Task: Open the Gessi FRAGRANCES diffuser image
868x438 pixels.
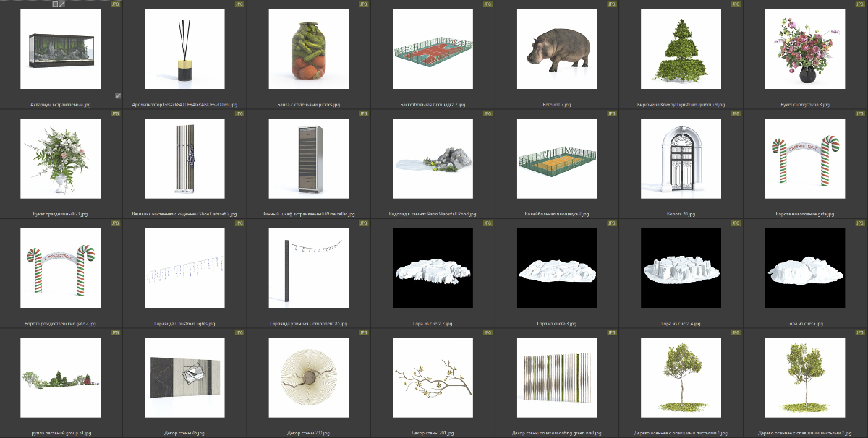Action: click(x=184, y=49)
